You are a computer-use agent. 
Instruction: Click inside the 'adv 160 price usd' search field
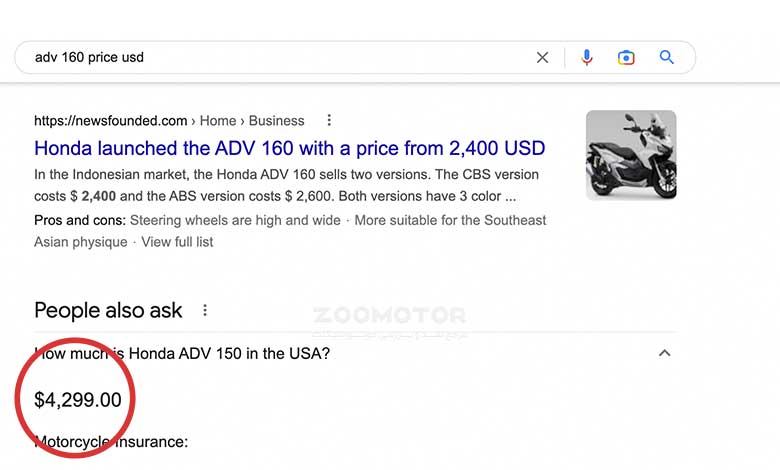279,58
